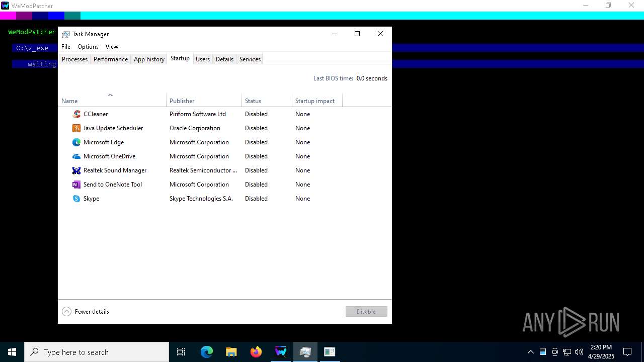Image resolution: width=644 pixels, height=362 pixels.
Task: Show hidden system tray icons
Action: pyautogui.click(x=530, y=352)
